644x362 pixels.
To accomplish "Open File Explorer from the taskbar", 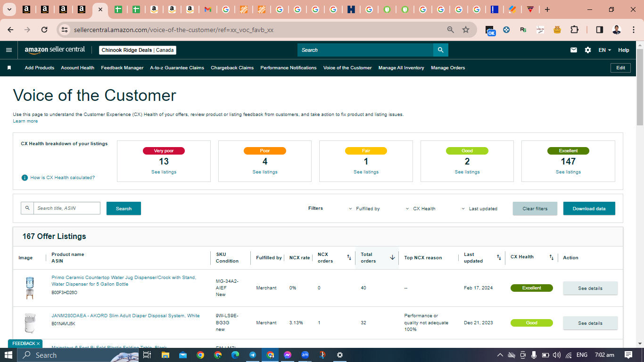I will (x=165, y=355).
